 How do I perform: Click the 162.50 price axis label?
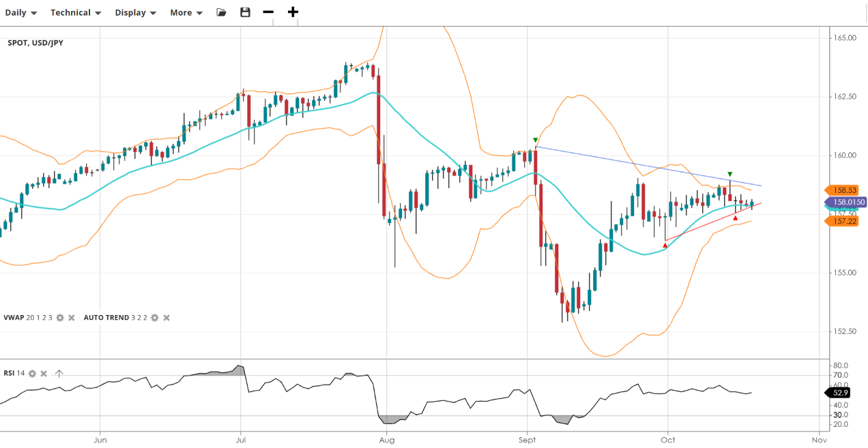coord(845,97)
